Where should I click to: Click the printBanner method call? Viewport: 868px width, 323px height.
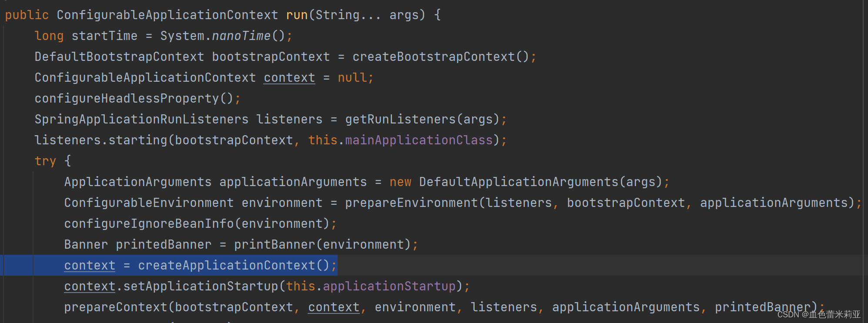275,244
